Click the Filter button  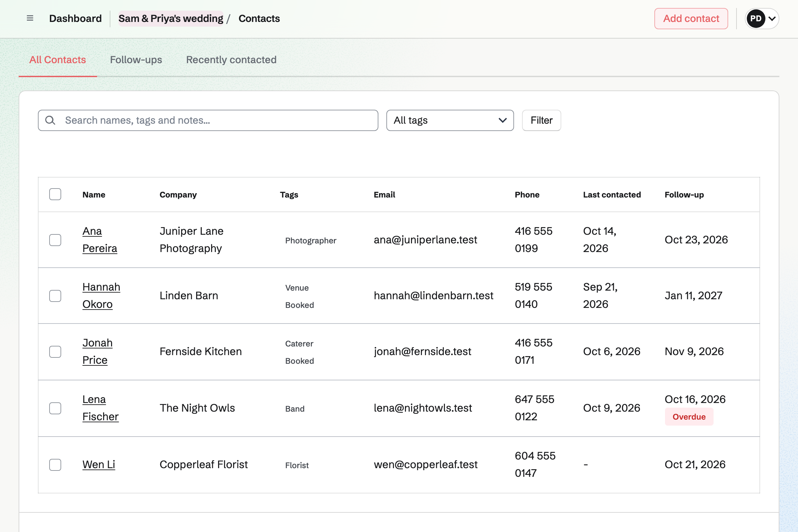pyautogui.click(x=542, y=120)
